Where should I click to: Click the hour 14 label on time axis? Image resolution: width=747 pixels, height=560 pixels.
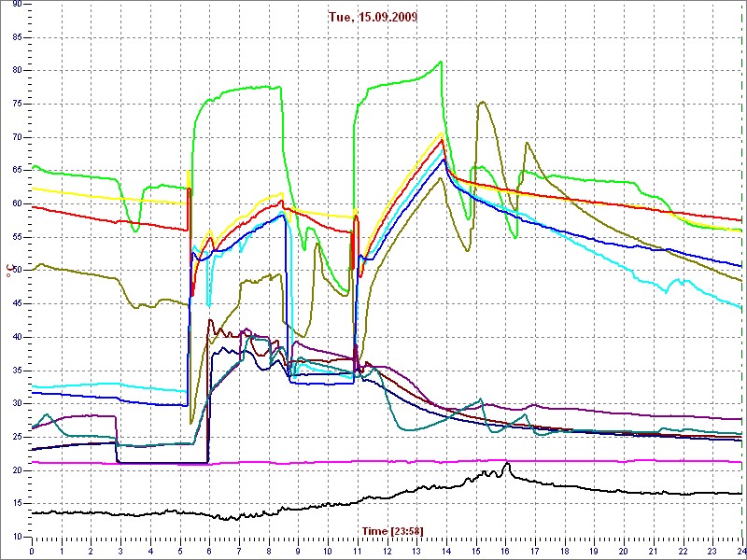(x=446, y=551)
